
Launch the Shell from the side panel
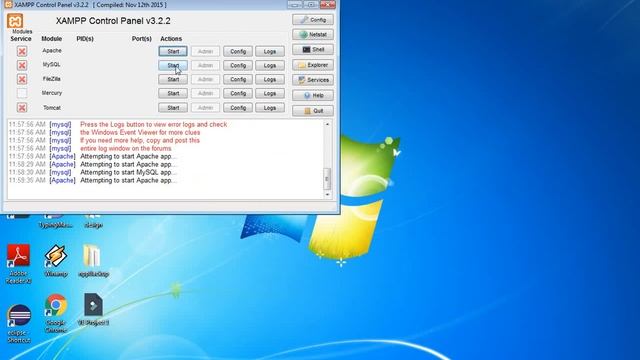point(313,50)
